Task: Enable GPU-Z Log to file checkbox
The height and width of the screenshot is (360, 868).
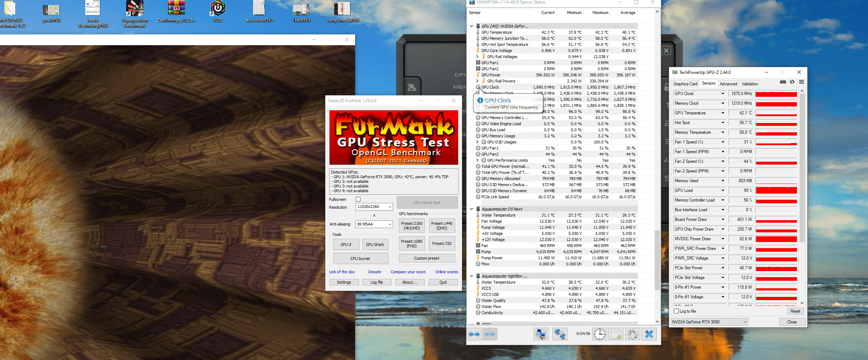Action: (676, 311)
